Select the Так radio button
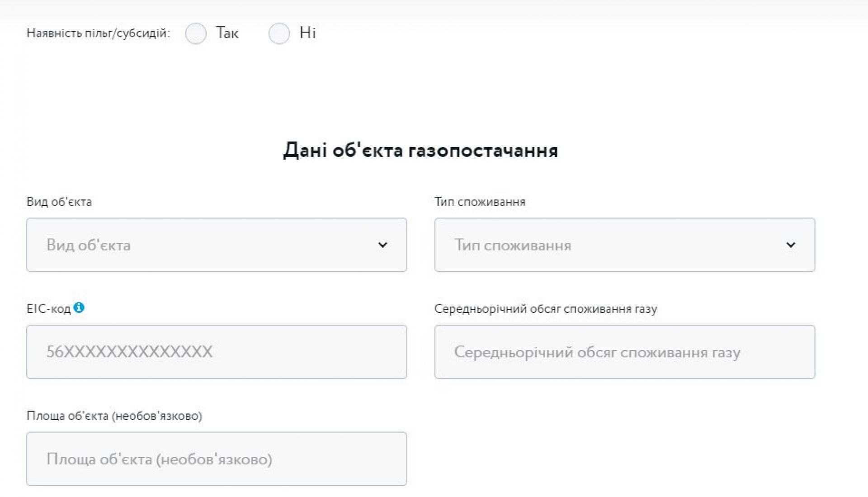The height and width of the screenshot is (497, 868). (196, 33)
